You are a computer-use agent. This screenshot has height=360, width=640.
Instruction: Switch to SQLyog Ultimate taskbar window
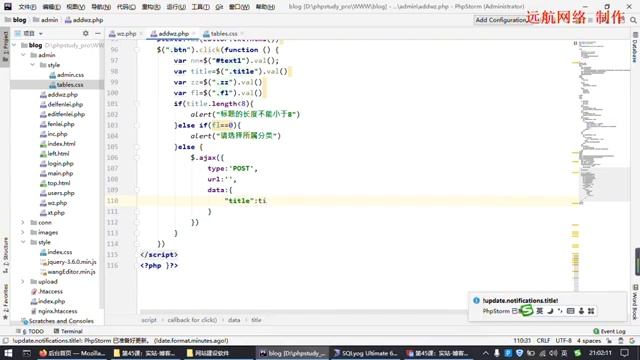pyautogui.click(x=365, y=353)
